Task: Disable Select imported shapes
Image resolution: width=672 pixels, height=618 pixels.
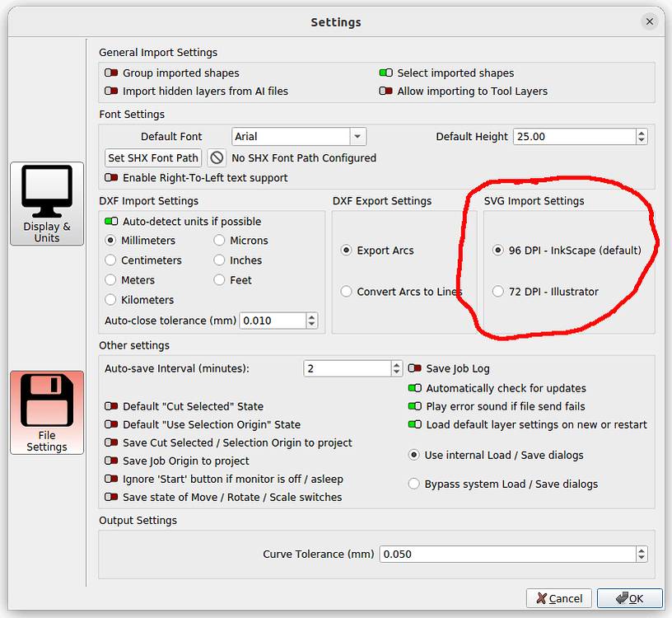Action: tap(385, 73)
